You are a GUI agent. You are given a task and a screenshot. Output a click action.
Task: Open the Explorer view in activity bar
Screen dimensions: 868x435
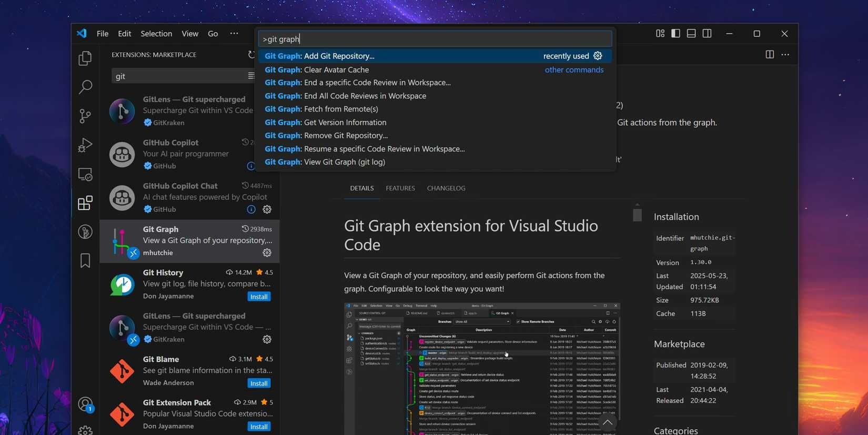[85, 58]
